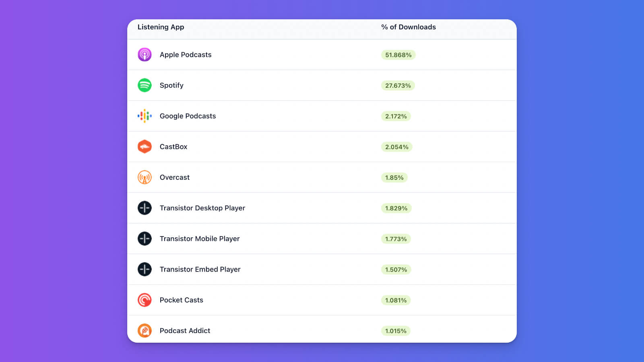
Task: Click the 27.673% percentage badge
Action: [x=398, y=86]
